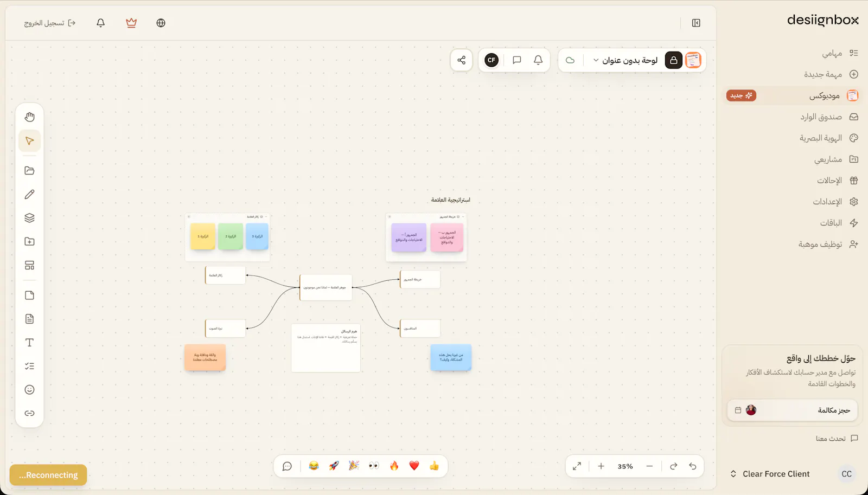Click the undo arrow button
Viewport: 868px width, 495px height.
point(692,466)
